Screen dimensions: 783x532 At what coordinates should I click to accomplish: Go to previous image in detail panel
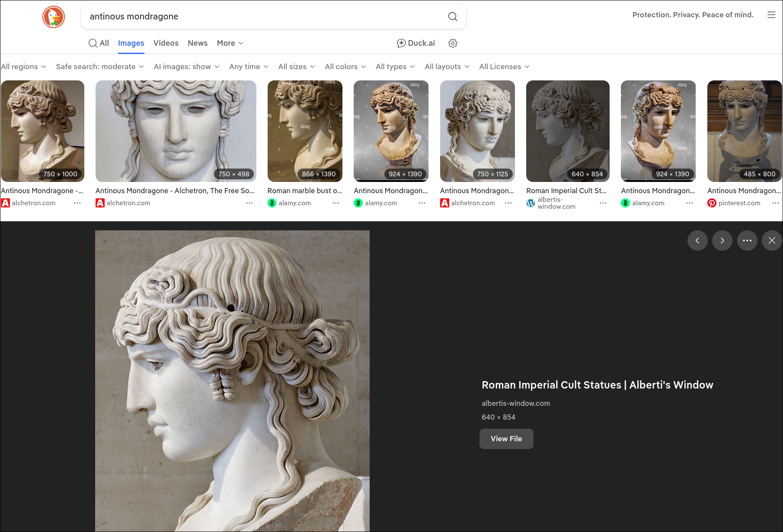pyautogui.click(x=697, y=241)
